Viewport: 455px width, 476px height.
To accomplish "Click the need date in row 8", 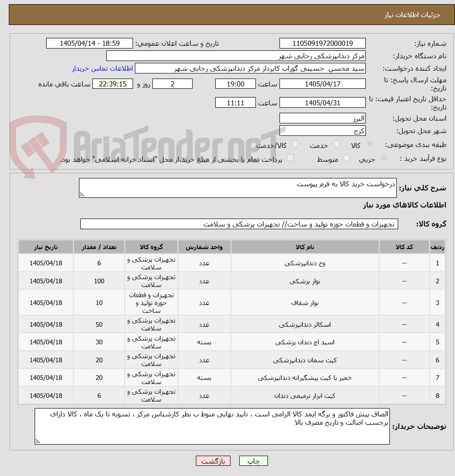I will 46,396.
